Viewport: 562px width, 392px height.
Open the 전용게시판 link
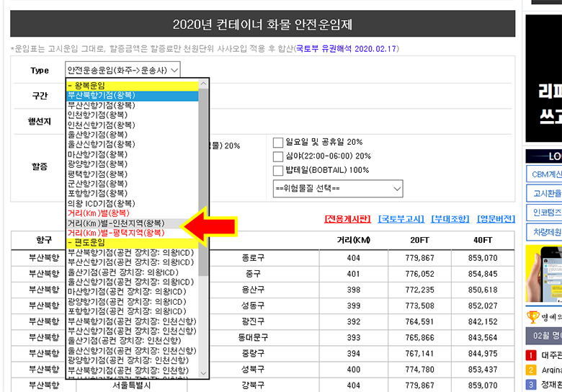pyautogui.click(x=347, y=219)
